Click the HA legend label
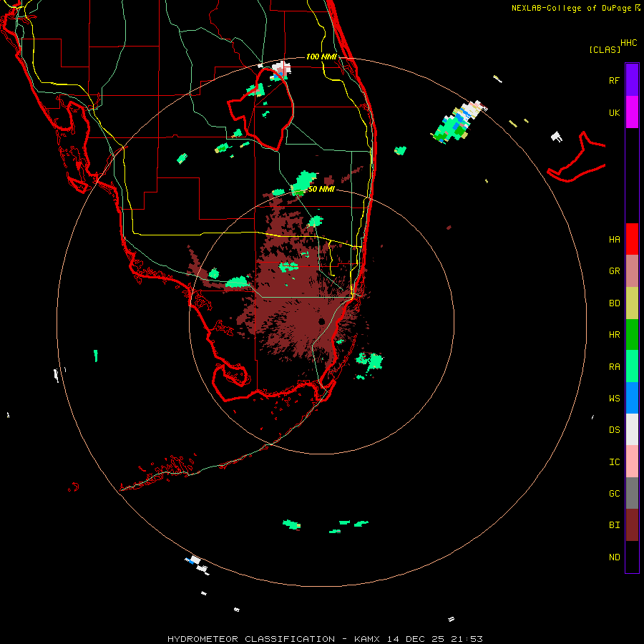Viewport: 644px width, 644px height. [x=614, y=239]
